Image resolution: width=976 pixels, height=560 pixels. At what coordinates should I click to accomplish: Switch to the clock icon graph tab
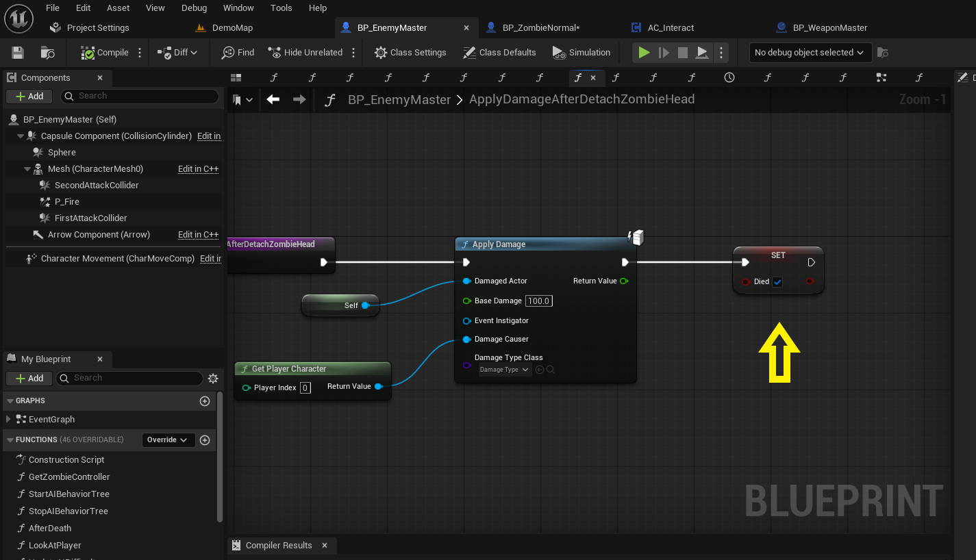tap(729, 78)
